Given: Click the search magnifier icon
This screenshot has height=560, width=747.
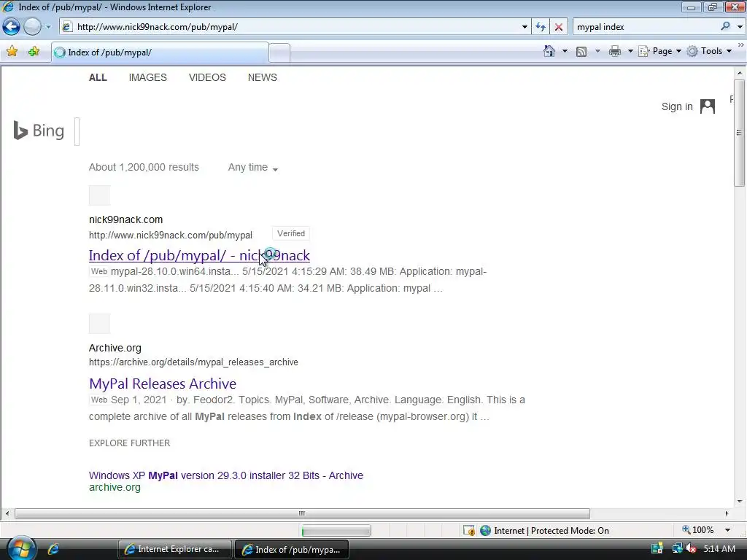Looking at the screenshot, I should tap(725, 26).
